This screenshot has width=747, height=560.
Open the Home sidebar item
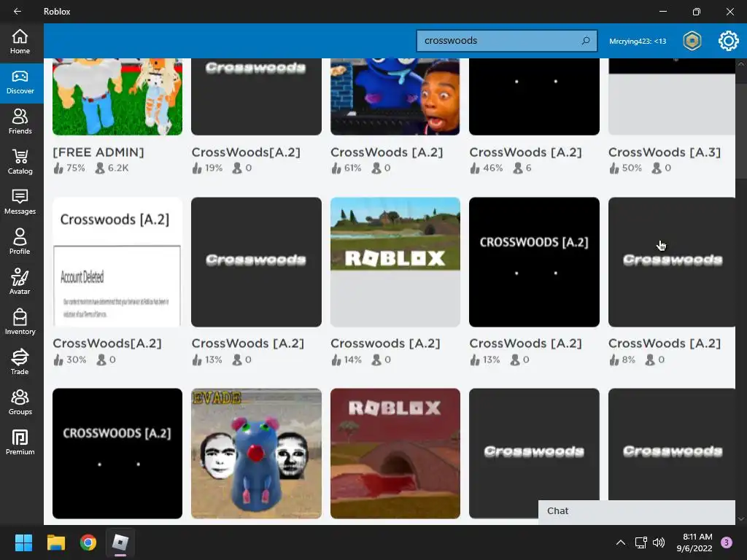point(20,42)
